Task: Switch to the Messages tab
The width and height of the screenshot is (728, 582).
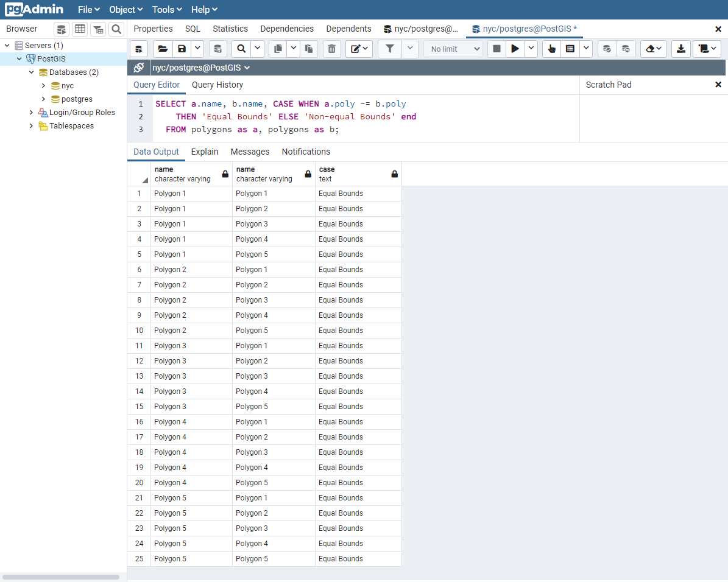Action: pos(250,152)
